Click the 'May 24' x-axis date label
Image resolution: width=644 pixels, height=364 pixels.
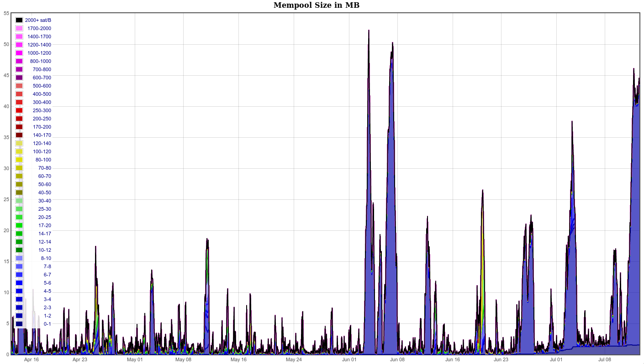pyautogui.click(x=294, y=359)
